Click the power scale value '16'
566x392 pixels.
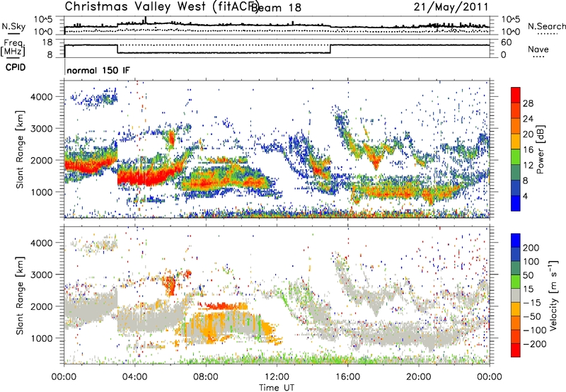click(528, 150)
